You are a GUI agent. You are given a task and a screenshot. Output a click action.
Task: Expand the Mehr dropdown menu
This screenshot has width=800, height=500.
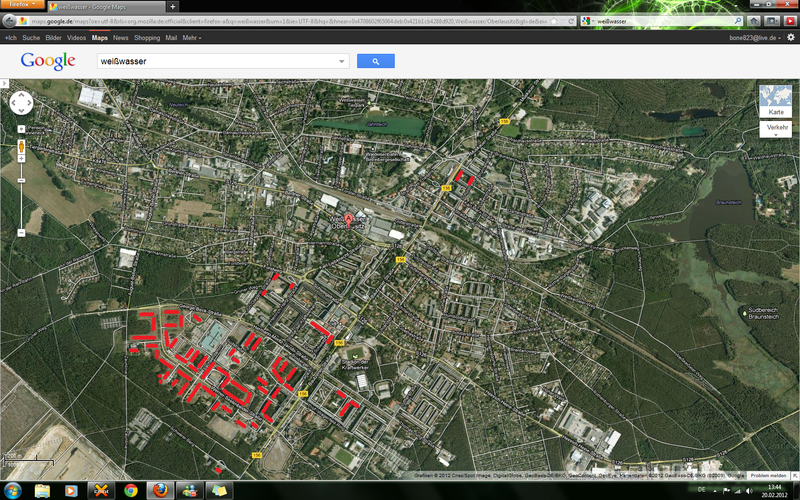point(191,38)
